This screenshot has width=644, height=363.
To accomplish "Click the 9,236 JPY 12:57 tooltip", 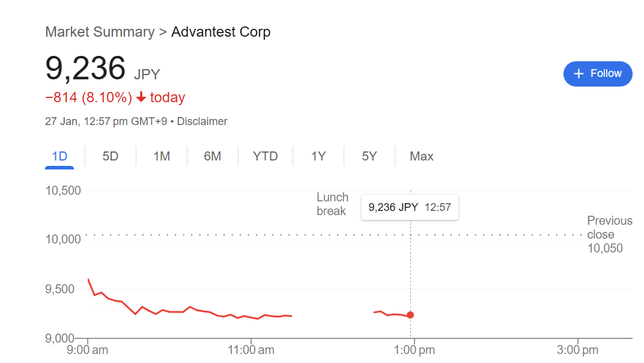I will click(x=410, y=207).
